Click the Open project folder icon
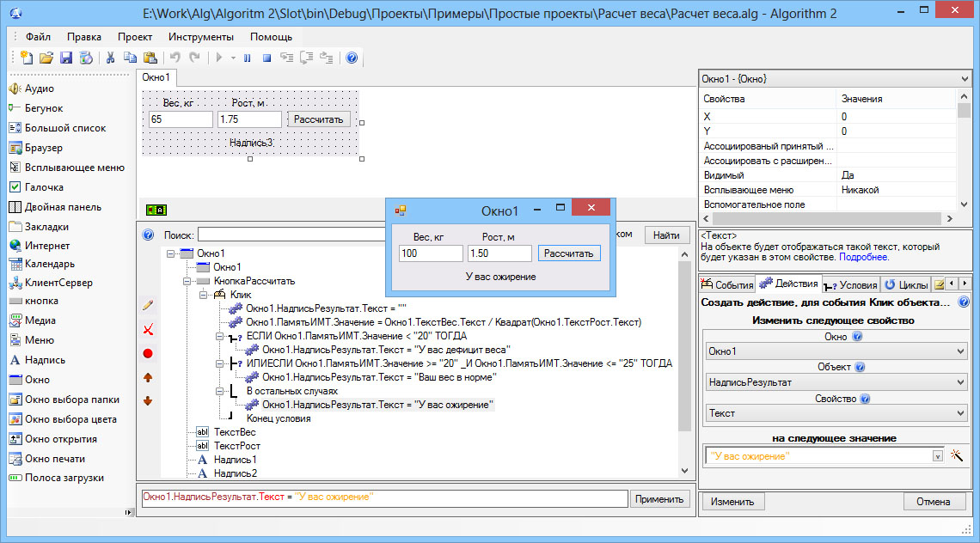This screenshot has width=980, height=543. coord(46,58)
